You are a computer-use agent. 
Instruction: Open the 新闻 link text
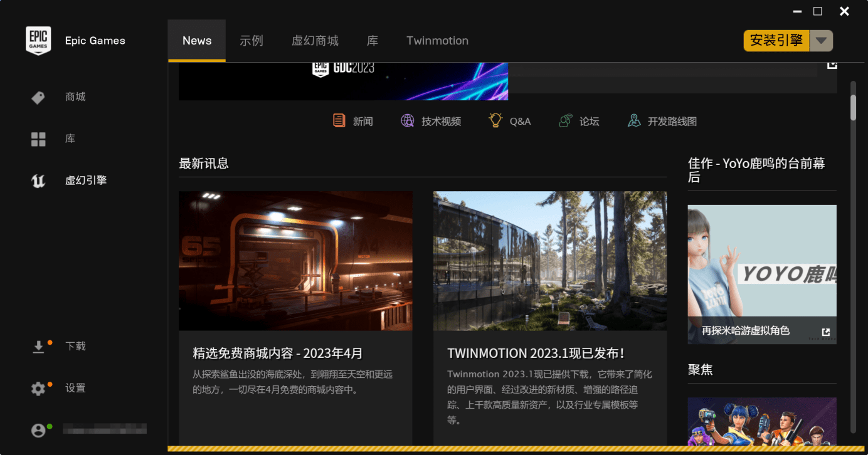363,122
